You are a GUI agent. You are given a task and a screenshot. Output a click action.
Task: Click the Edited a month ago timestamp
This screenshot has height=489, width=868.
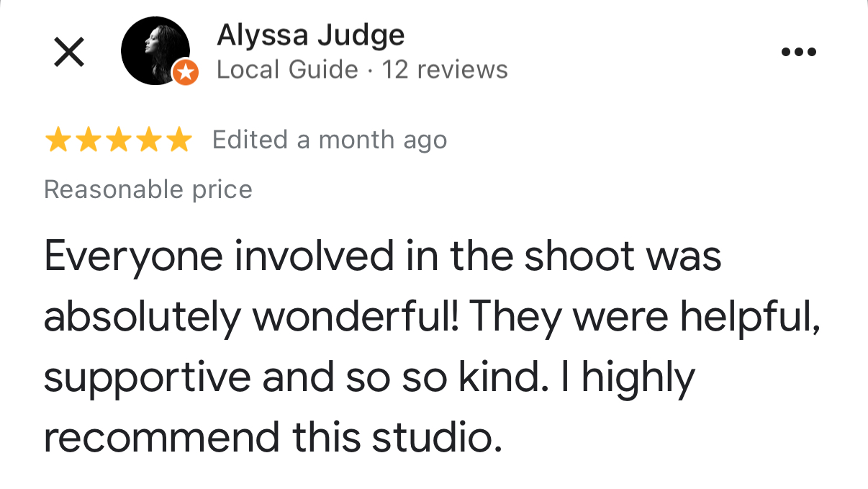[x=330, y=140]
